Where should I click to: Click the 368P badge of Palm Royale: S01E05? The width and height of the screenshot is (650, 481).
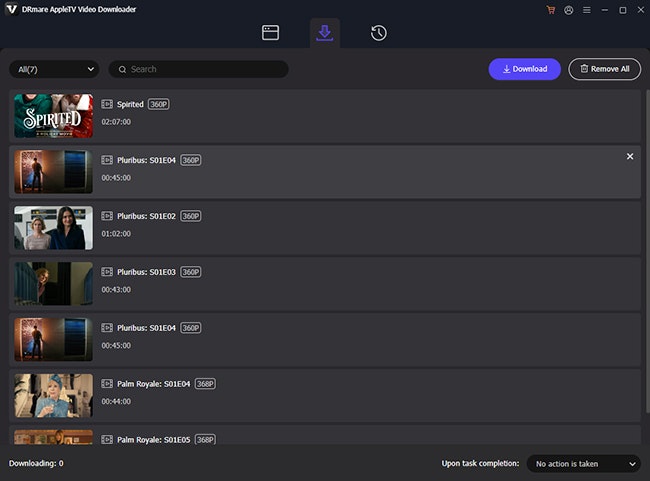pyautogui.click(x=205, y=440)
